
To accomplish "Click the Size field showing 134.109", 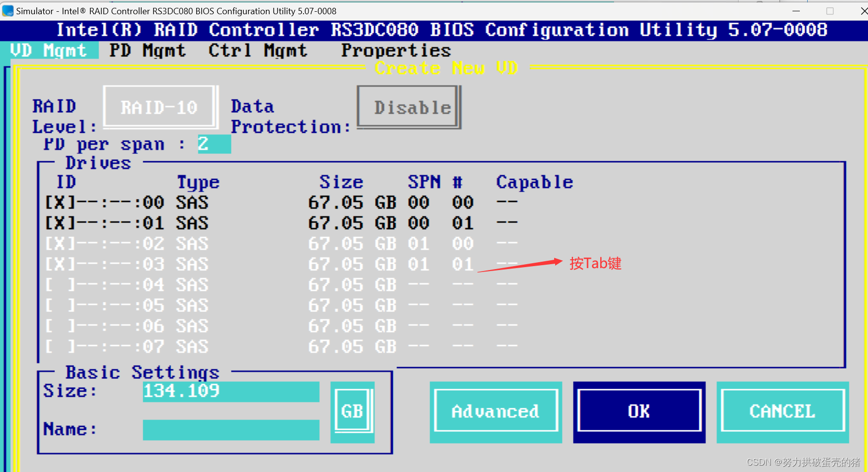I will [x=231, y=391].
